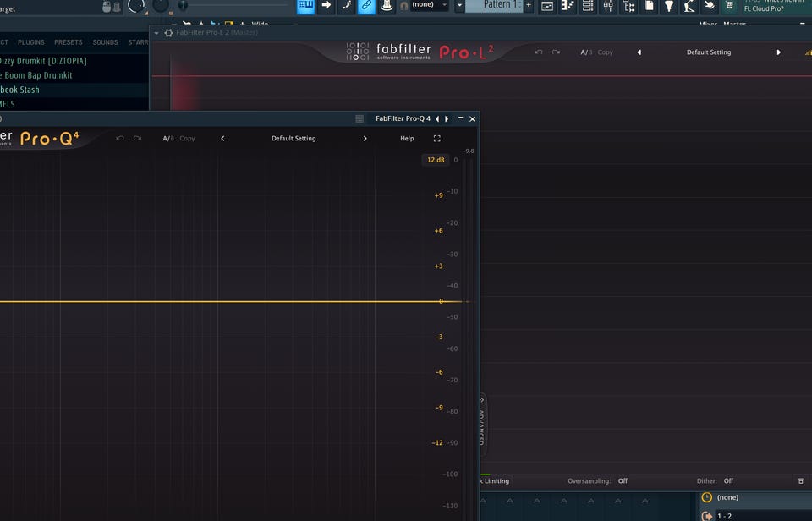Screen dimensions: 812x521
Task: Redo in FabFilter Pro-L 2
Action: coord(556,52)
